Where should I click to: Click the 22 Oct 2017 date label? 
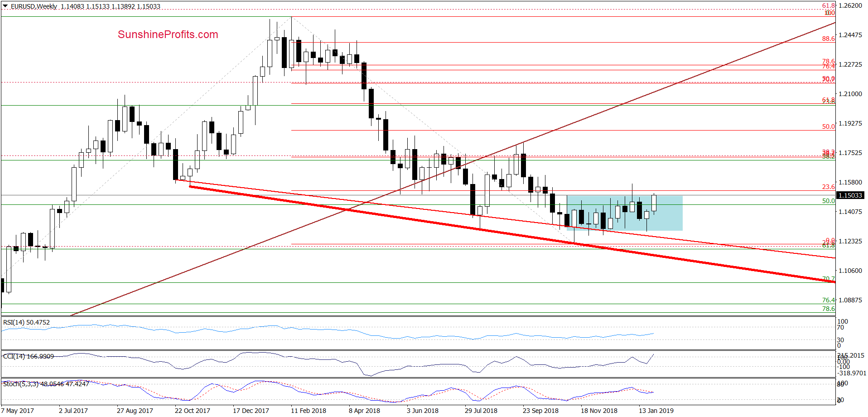tap(193, 411)
